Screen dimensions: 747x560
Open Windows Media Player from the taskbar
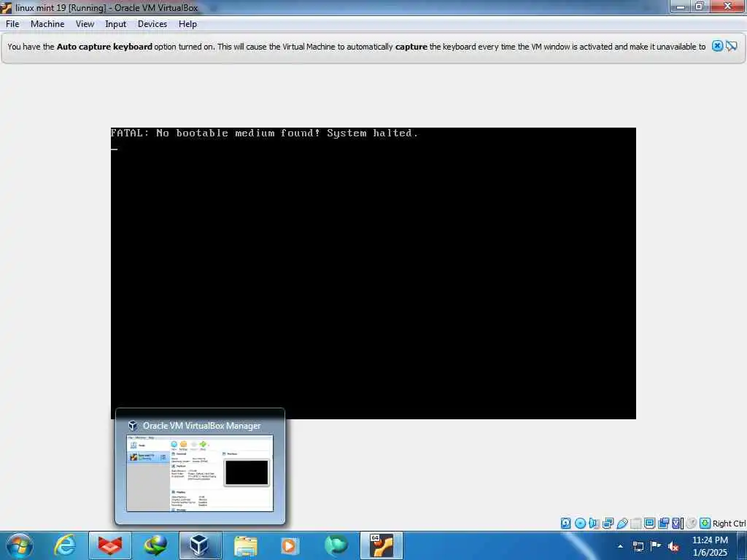point(290,545)
